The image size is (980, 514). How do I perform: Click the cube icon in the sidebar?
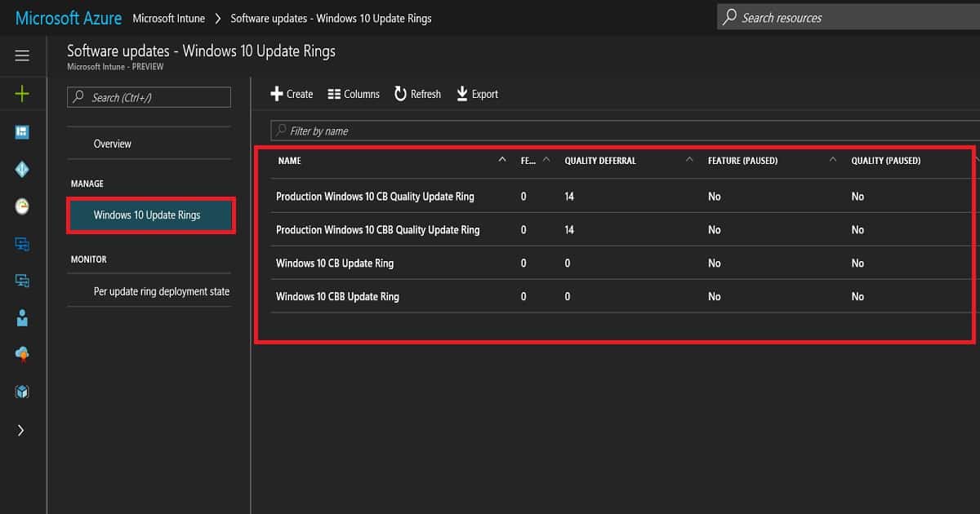[22, 392]
